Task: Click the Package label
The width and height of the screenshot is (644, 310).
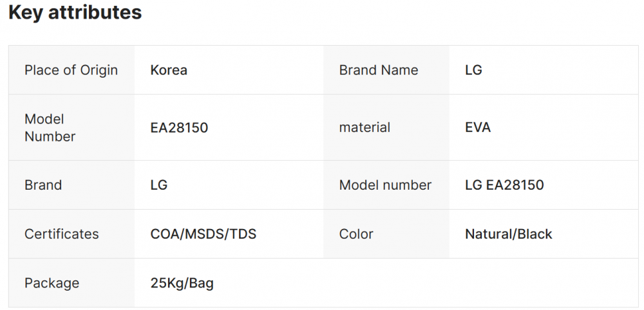Action: click(52, 283)
